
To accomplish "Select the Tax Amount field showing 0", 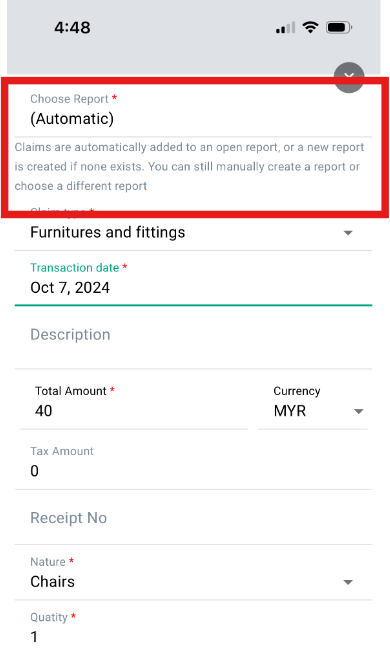I will click(193, 463).
